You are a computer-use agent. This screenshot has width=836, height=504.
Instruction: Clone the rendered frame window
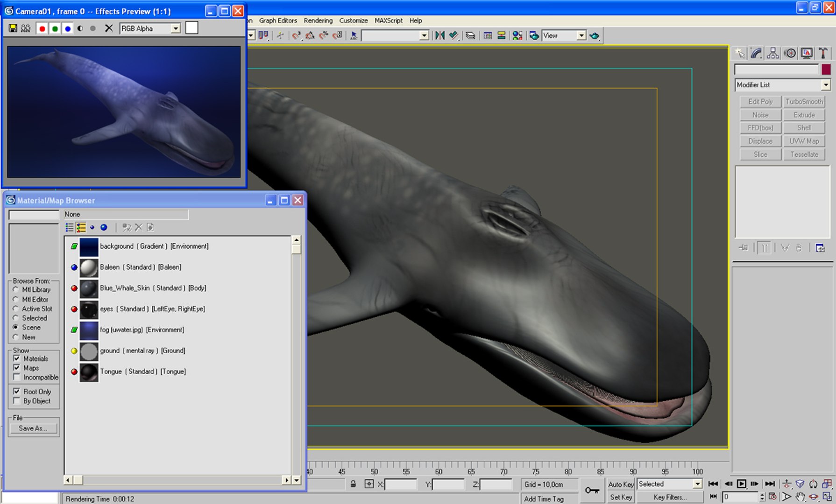[26, 28]
